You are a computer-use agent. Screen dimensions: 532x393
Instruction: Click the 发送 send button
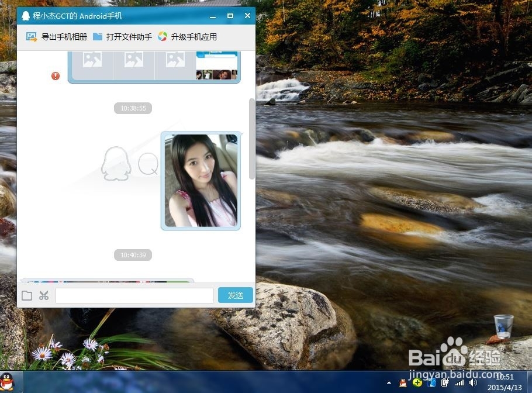(x=236, y=295)
